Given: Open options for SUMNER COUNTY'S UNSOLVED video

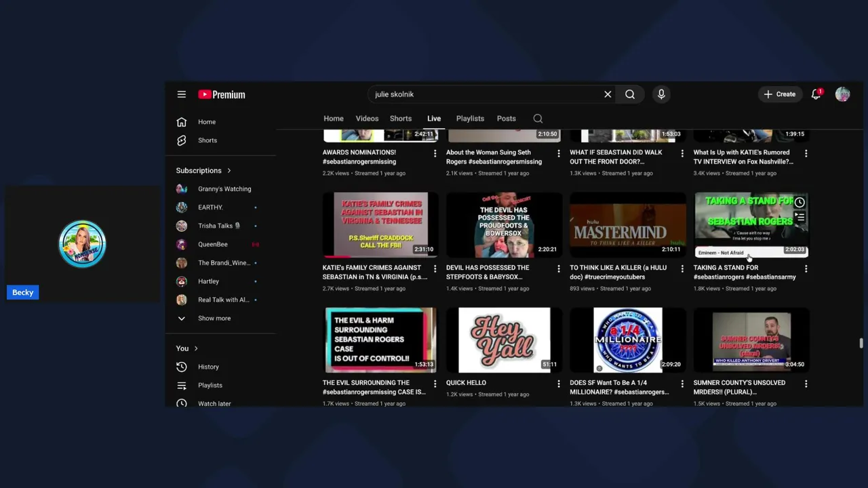Looking at the screenshot, I should click(806, 384).
